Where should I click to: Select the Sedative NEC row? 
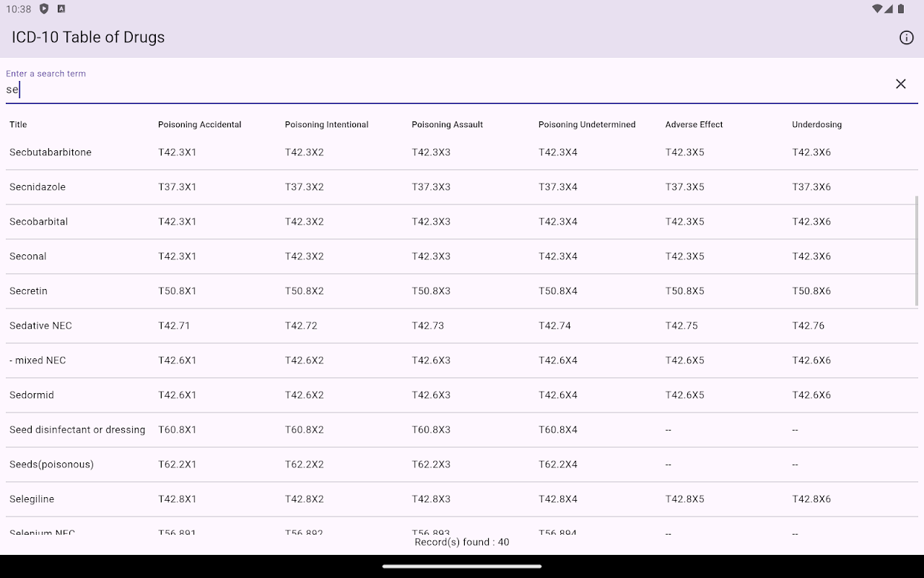[x=41, y=326]
